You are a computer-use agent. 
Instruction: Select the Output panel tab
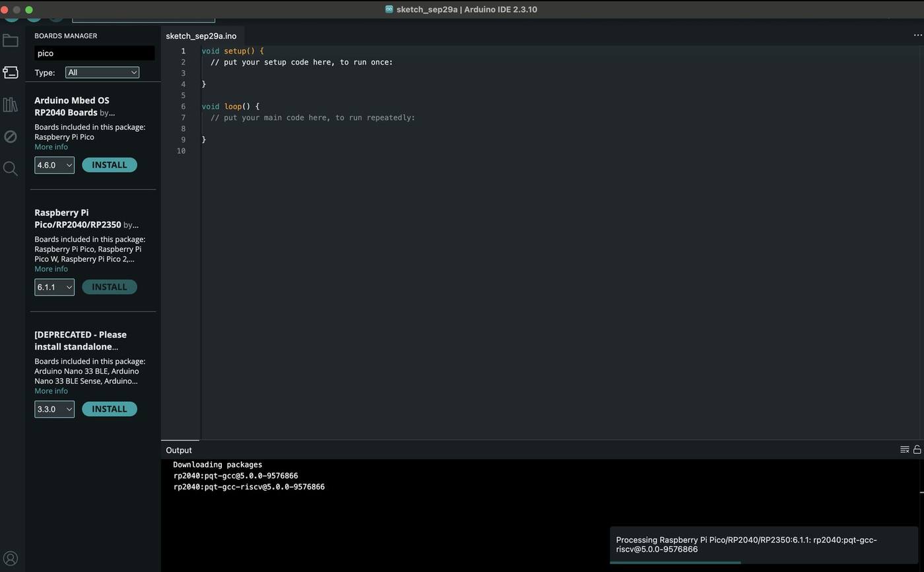coord(179,450)
